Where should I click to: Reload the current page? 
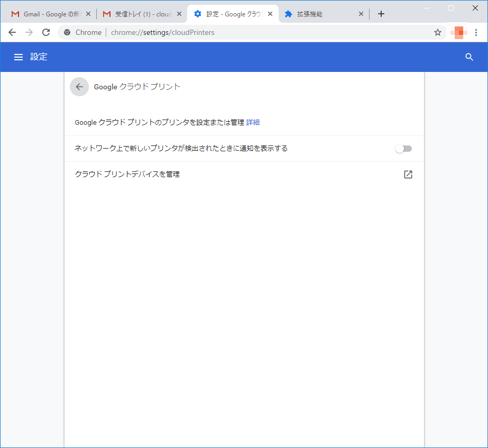pyautogui.click(x=46, y=32)
